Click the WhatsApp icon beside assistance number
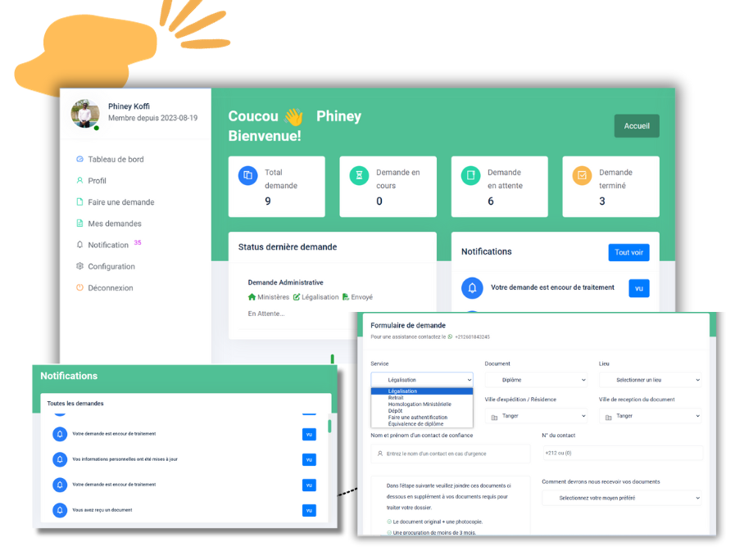This screenshot has height=560, width=735. click(x=450, y=336)
